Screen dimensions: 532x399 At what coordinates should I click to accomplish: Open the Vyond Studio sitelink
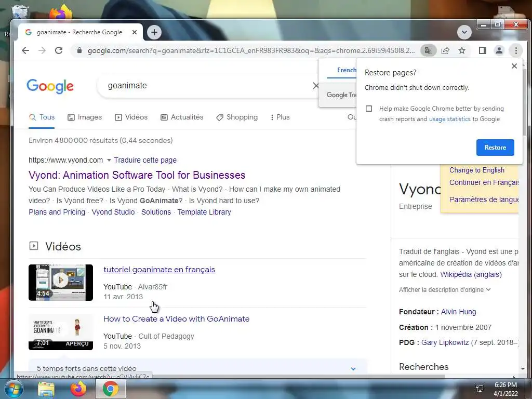coord(113,212)
